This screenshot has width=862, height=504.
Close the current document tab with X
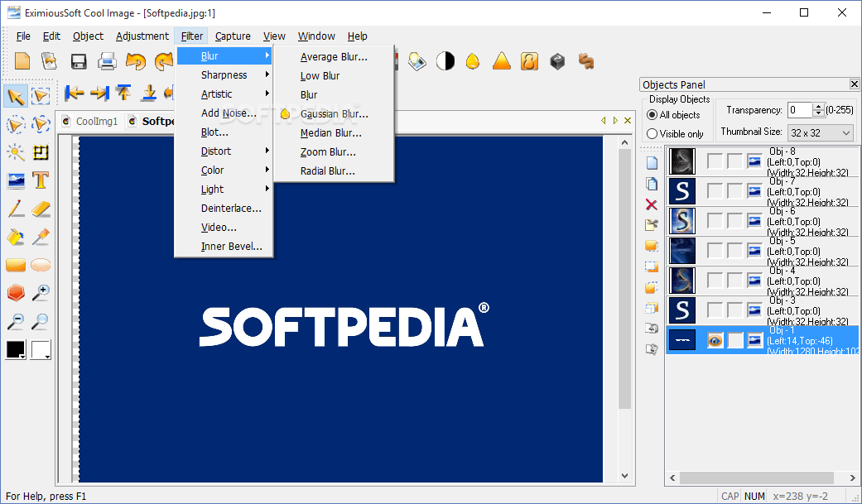click(628, 120)
